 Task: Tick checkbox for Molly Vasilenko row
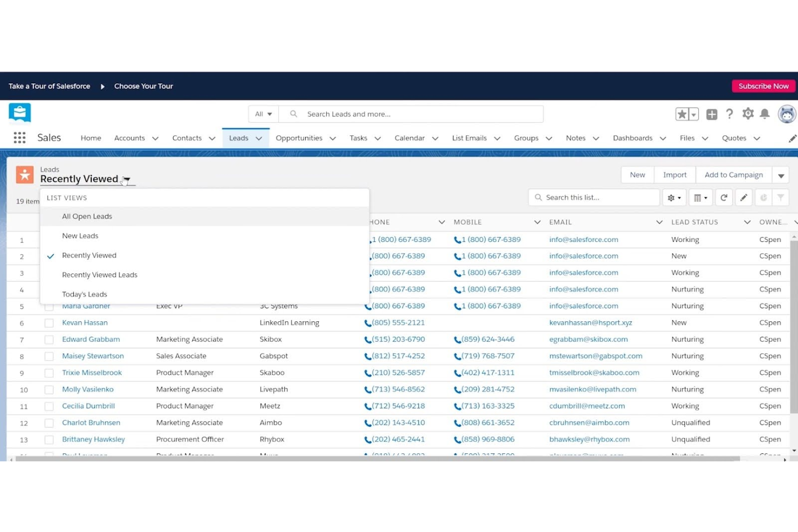pos(49,390)
